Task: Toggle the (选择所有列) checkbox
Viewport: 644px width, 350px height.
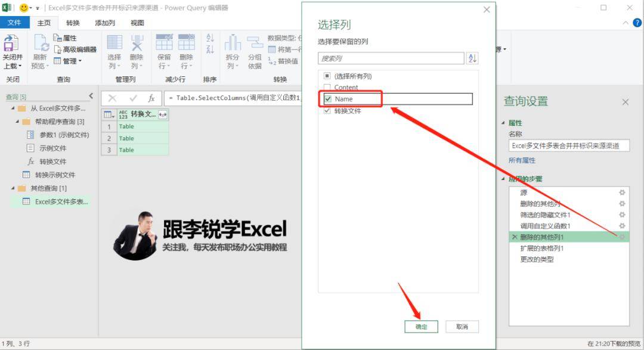Action: [x=327, y=76]
